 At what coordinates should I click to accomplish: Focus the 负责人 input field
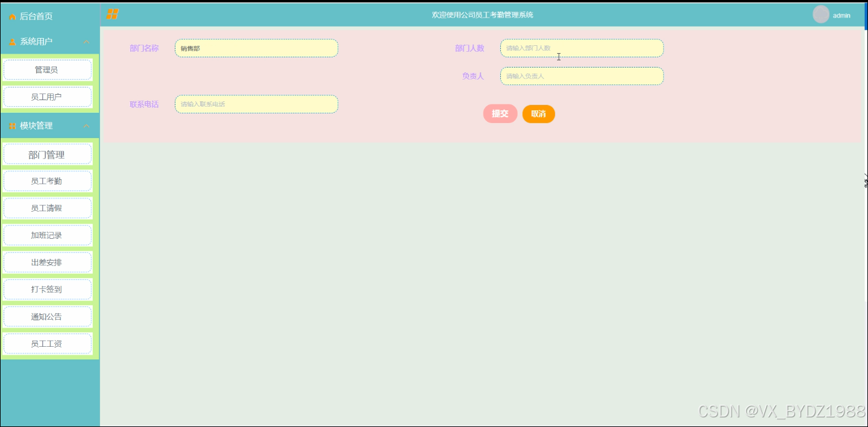coord(582,76)
